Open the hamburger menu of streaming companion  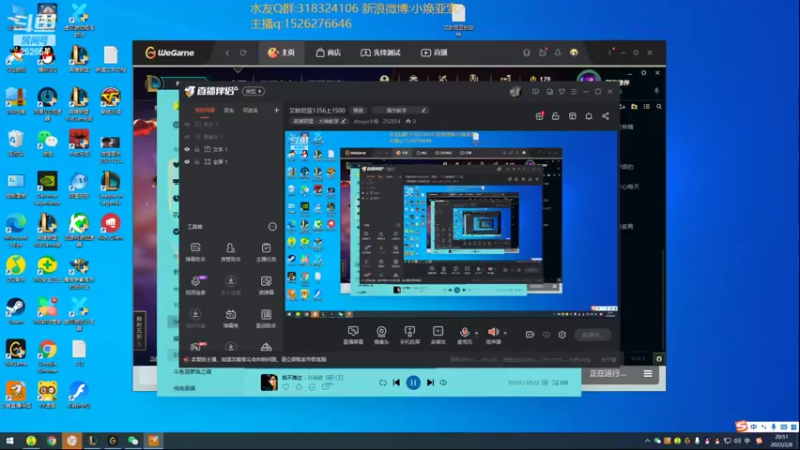(x=574, y=92)
